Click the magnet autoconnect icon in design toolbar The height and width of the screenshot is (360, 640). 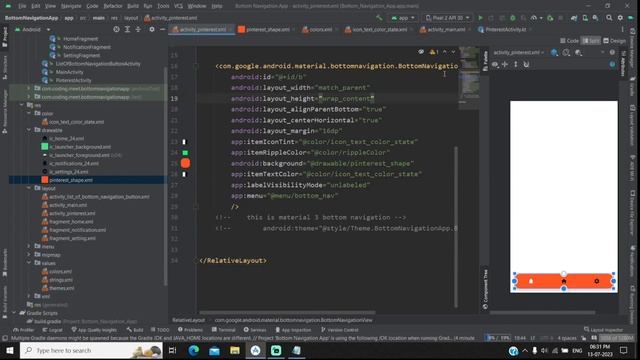pyautogui.click(x=526, y=64)
